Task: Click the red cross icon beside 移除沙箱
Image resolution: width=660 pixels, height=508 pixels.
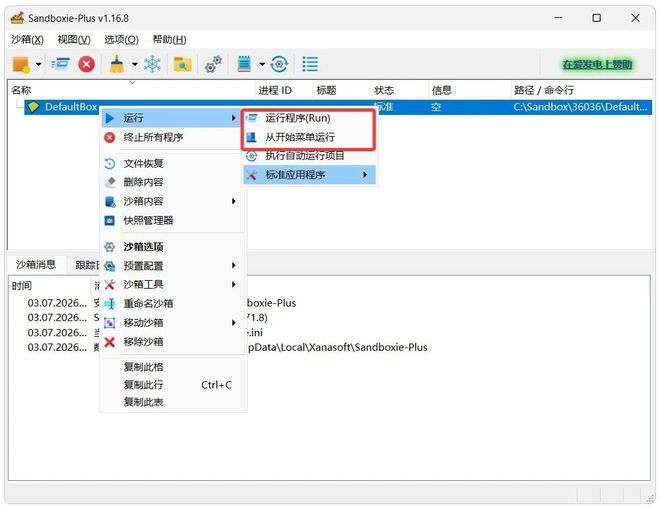Action: click(x=110, y=342)
